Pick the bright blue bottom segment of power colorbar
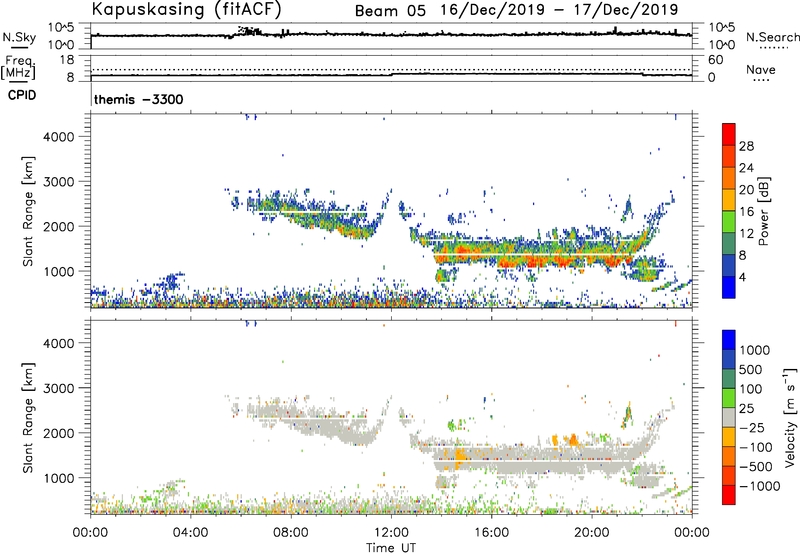This screenshot has width=800, height=554. coord(729,287)
